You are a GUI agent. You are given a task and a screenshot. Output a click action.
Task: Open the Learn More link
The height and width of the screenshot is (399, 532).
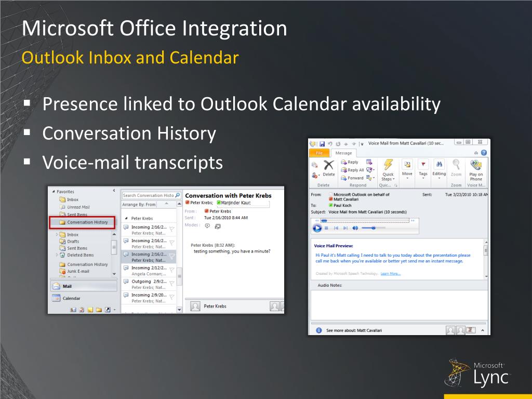[x=391, y=274]
